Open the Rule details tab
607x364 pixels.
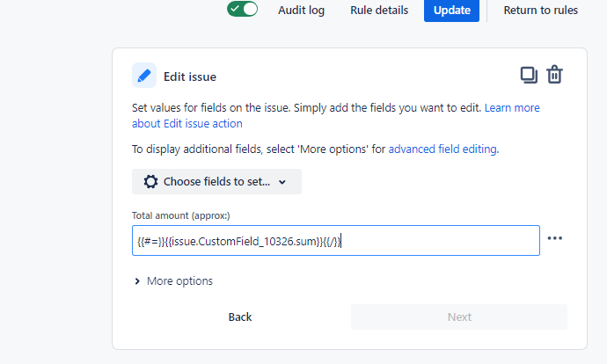click(x=379, y=11)
